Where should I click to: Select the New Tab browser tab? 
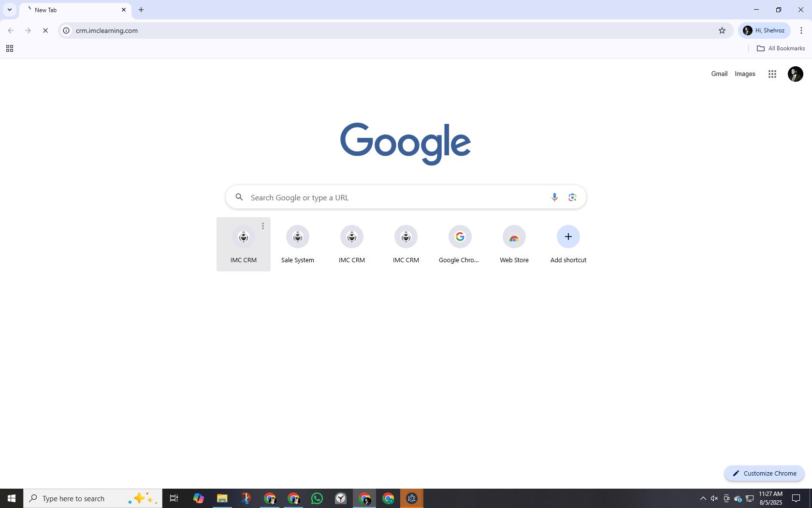[75, 10]
